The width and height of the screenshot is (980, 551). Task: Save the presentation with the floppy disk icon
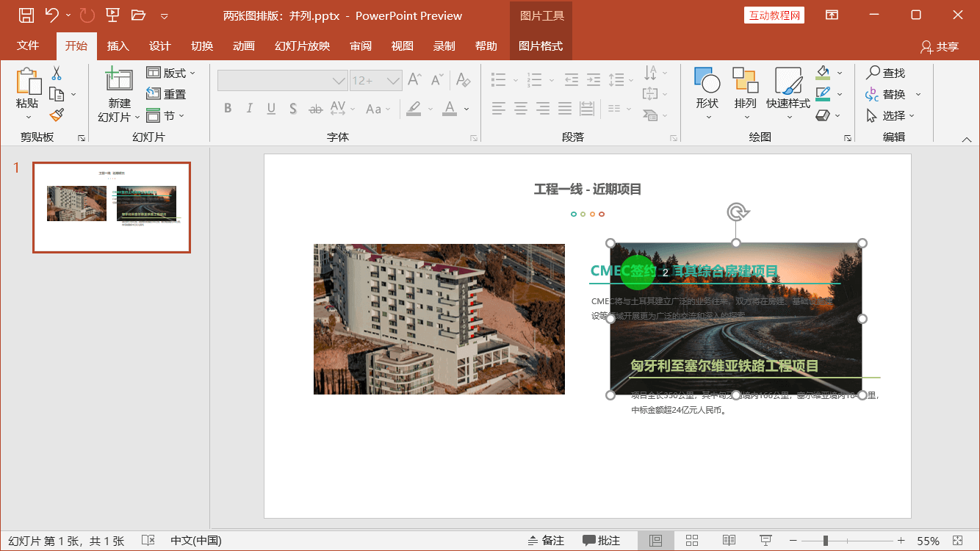tap(26, 15)
